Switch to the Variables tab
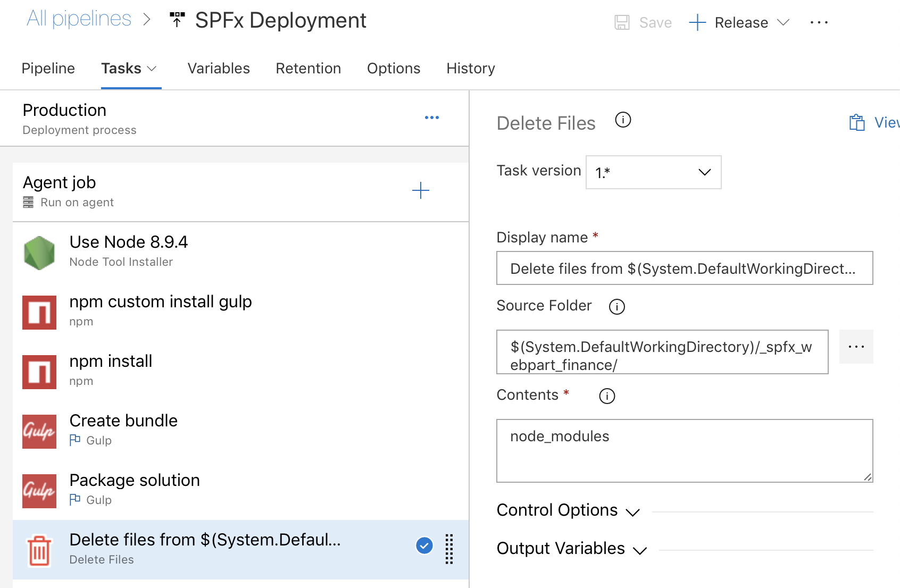Screen dimensions: 900x588 218,68
